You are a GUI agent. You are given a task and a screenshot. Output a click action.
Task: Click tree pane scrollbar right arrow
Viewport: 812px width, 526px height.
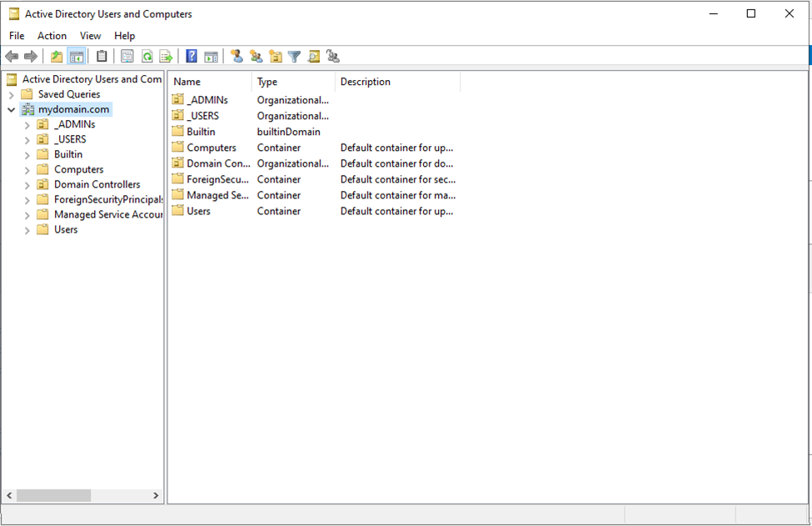(x=156, y=496)
